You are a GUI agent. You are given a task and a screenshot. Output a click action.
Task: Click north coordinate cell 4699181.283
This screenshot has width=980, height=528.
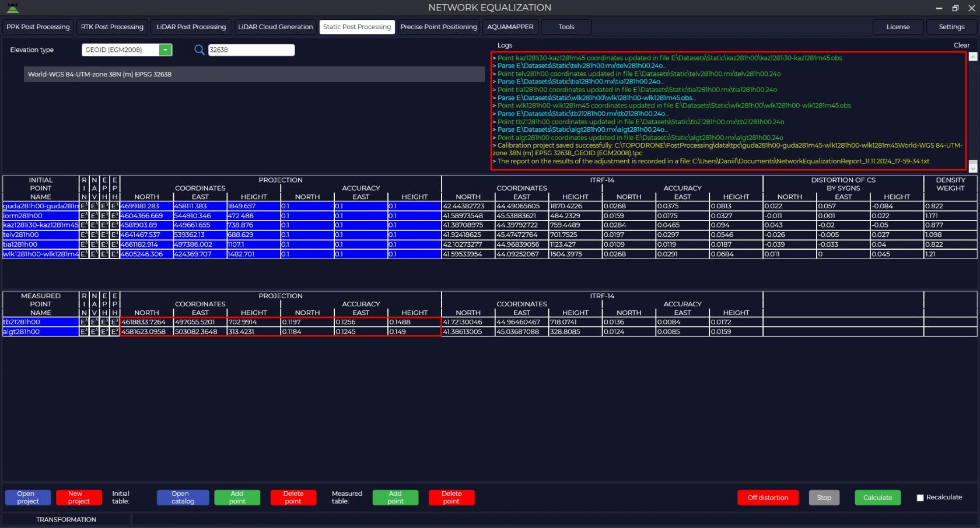pyautogui.click(x=146, y=206)
